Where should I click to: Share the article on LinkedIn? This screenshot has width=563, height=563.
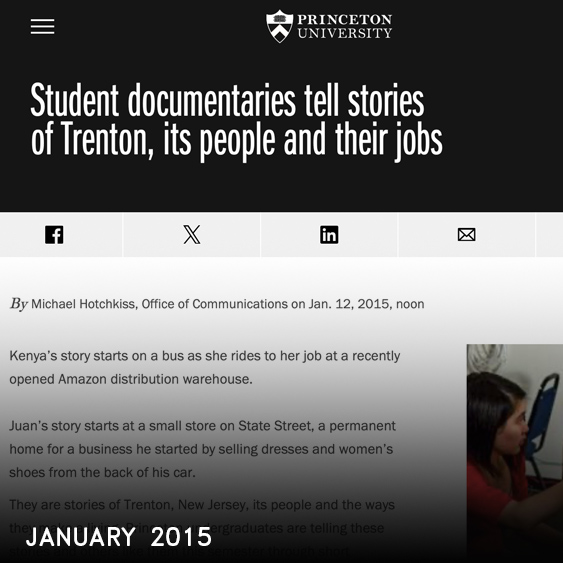click(329, 235)
